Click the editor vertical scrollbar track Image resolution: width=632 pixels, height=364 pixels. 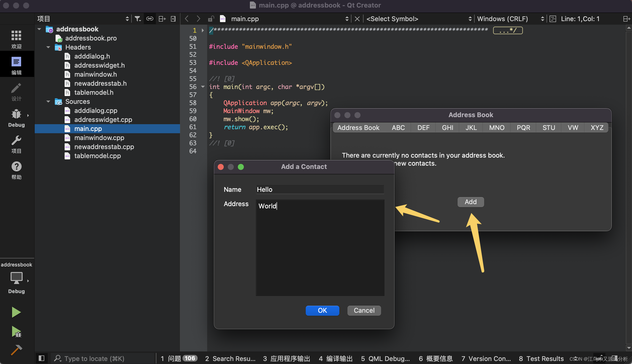tap(628, 186)
